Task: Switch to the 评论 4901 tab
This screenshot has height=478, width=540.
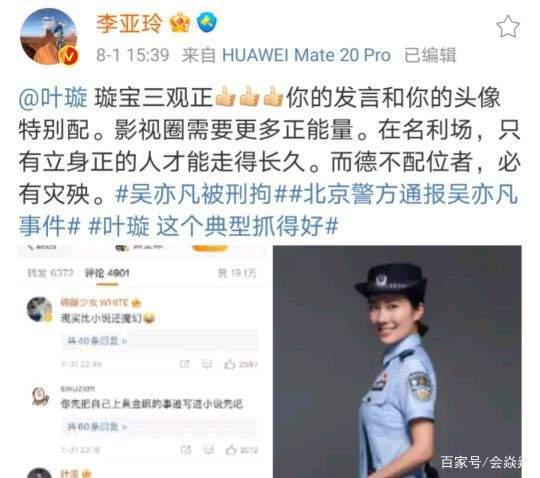Action: (107, 273)
